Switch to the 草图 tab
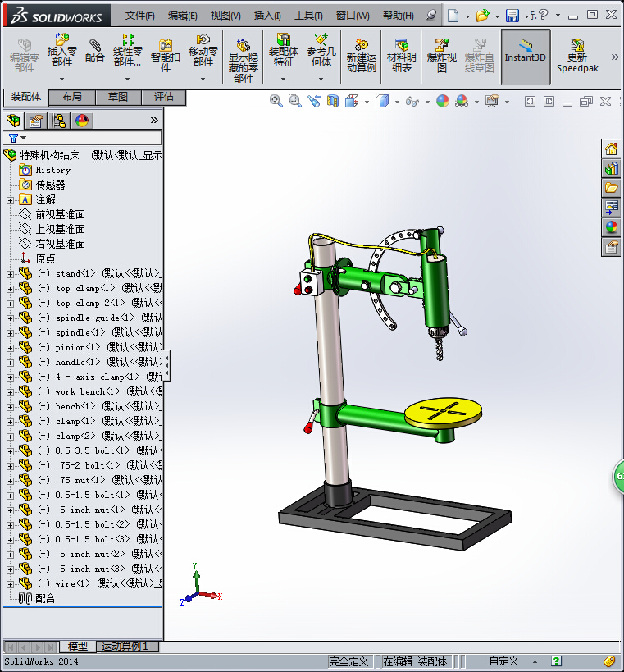 118,97
